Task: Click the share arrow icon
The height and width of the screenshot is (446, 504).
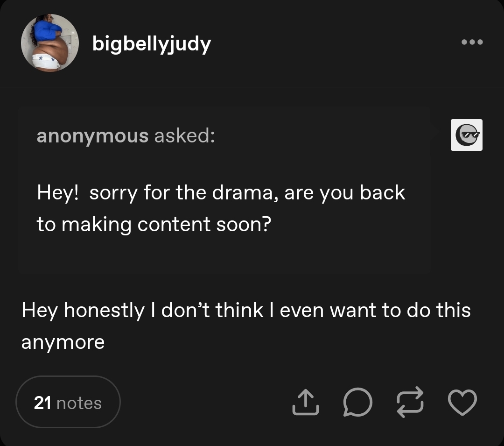Action: (306, 403)
